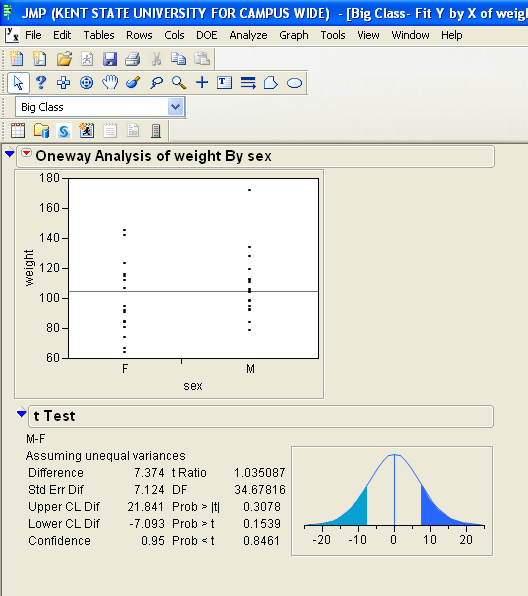Click the Fit Y by X document icon
The width and height of the screenshot is (528, 596).
pos(12,35)
